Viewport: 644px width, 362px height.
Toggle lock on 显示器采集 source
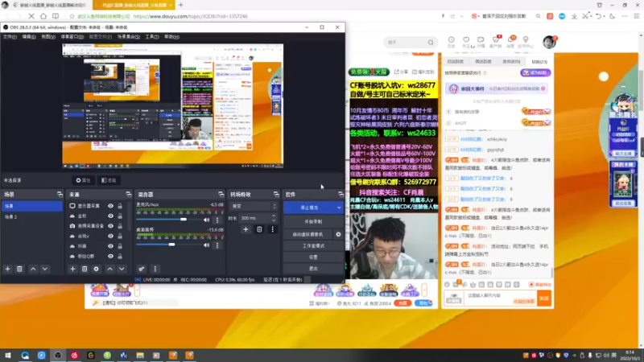(x=120, y=206)
